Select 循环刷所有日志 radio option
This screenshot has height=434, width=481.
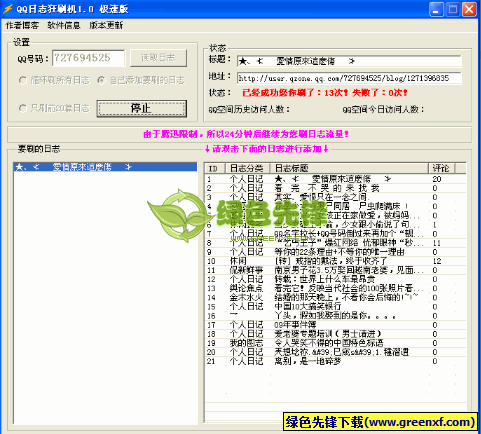55,80
